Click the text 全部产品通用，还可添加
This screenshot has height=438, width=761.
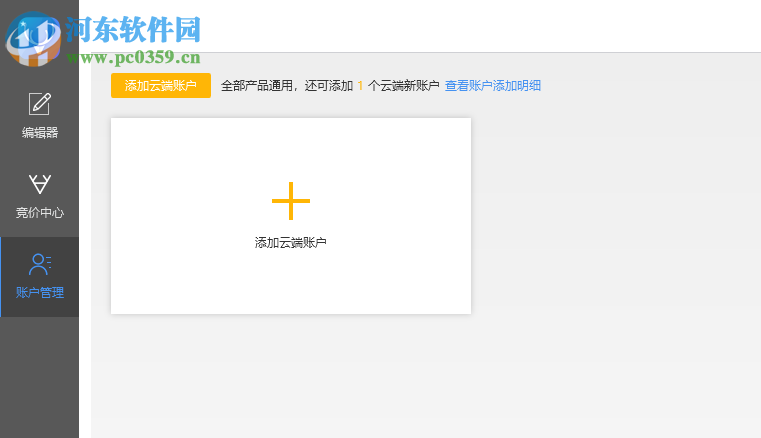coord(287,86)
